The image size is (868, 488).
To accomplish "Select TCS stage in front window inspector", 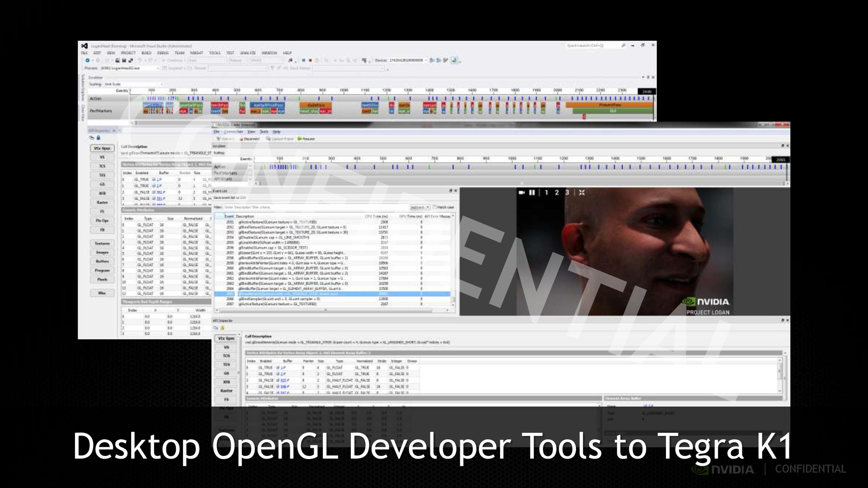I will click(226, 356).
